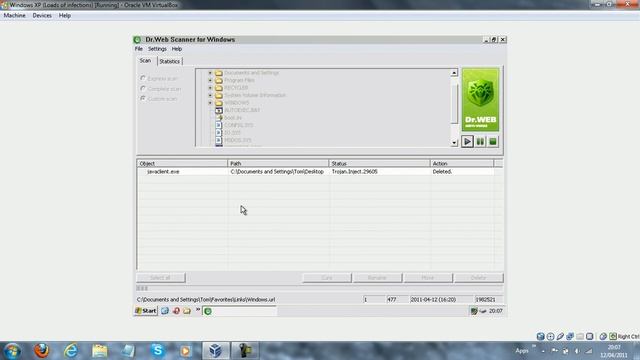Open the Dr.Web Settings menu
Image resolution: width=640 pixels, height=360 pixels.
point(157,49)
